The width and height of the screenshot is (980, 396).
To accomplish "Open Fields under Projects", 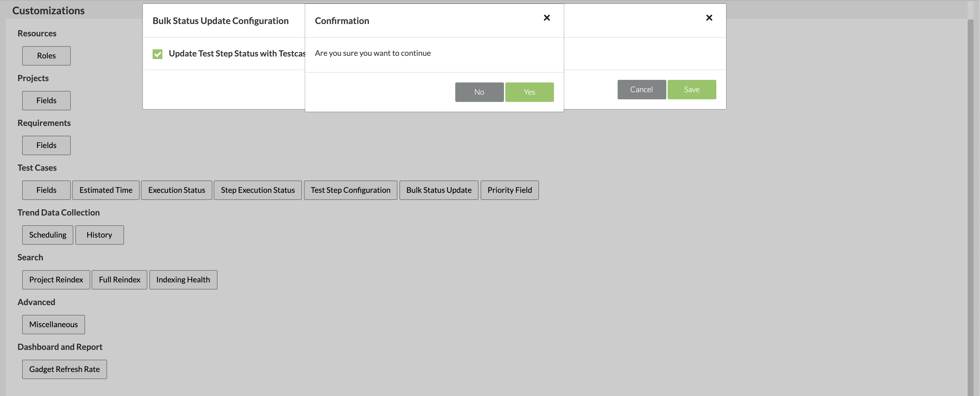I will pos(46,101).
